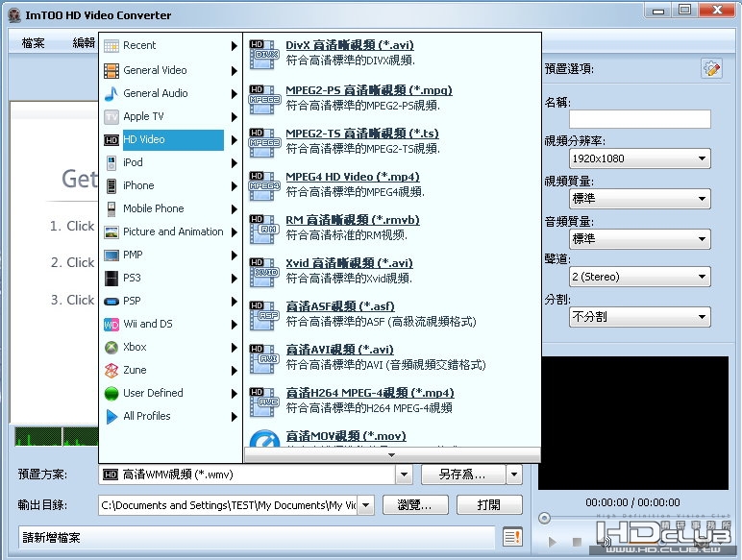Click the H264 AVC format icon
The height and width of the screenshot is (560, 742).
coord(263,402)
